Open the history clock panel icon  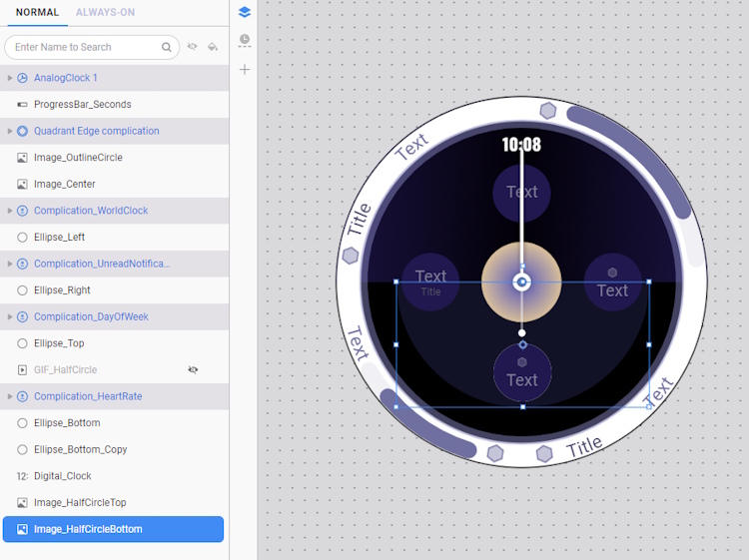click(245, 41)
